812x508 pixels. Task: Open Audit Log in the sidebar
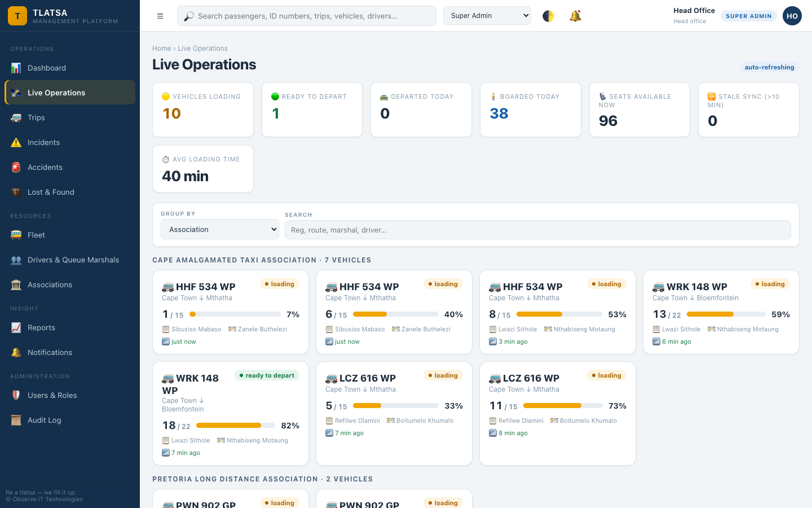[70, 420]
